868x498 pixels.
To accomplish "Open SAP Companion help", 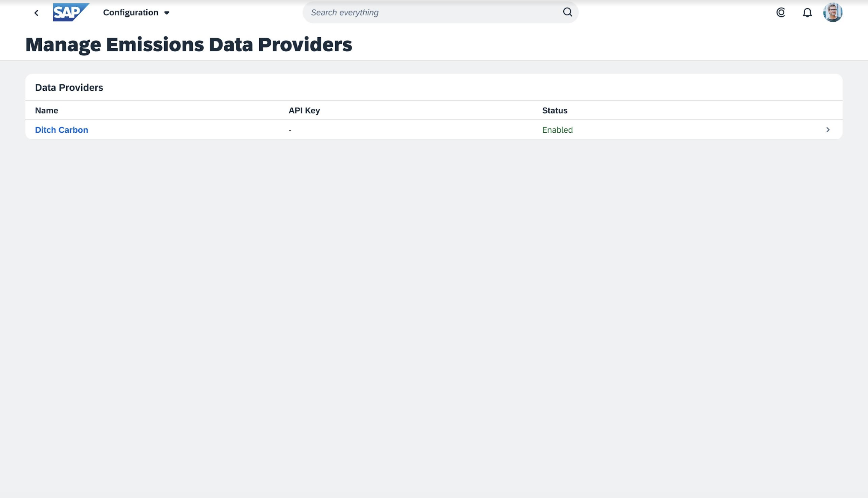I will 781,12.
